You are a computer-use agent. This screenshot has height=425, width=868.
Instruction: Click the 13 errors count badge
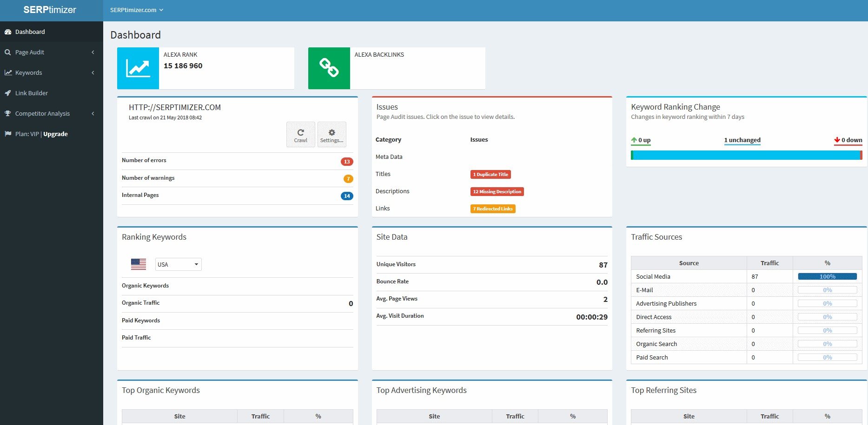[347, 162]
